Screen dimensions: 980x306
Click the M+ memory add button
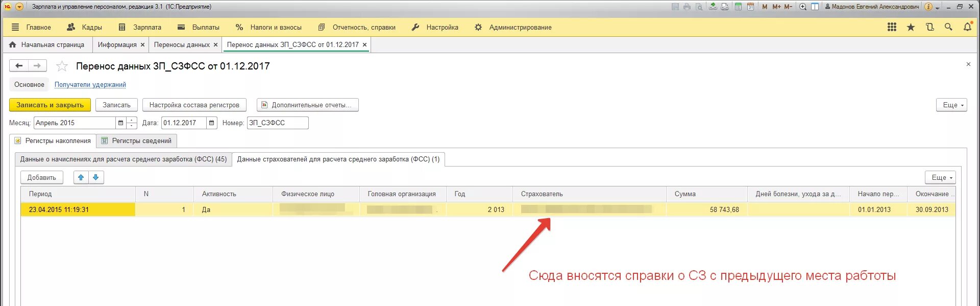776,7
